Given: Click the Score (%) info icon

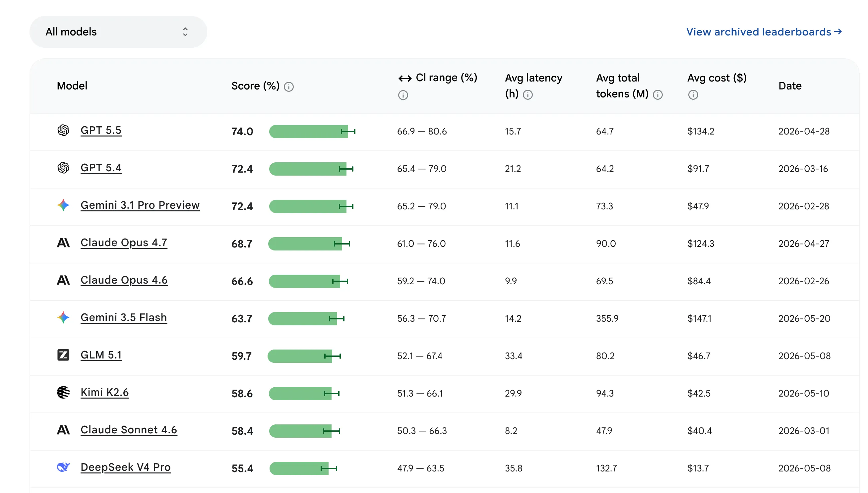Looking at the screenshot, I should 288,87.
